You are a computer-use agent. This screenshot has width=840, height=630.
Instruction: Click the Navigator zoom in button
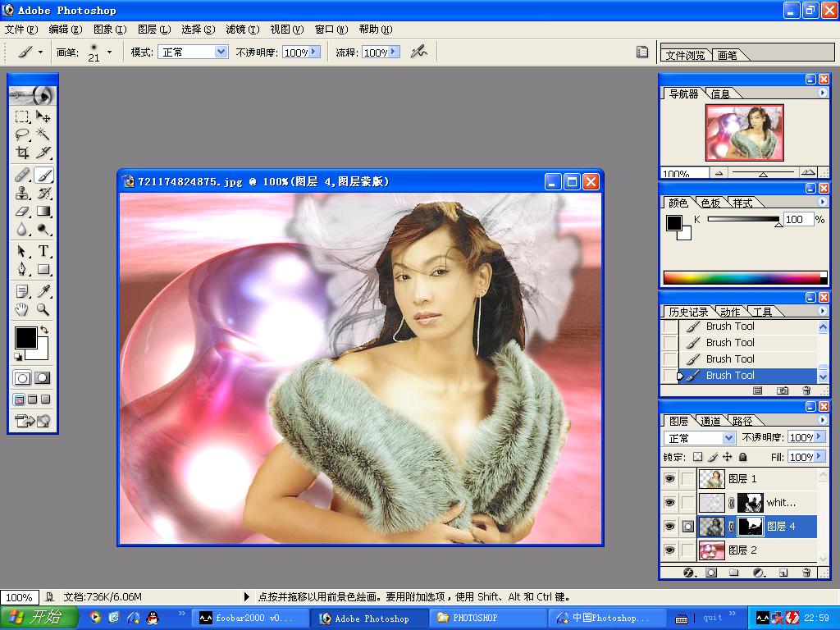tap(807, 172)
